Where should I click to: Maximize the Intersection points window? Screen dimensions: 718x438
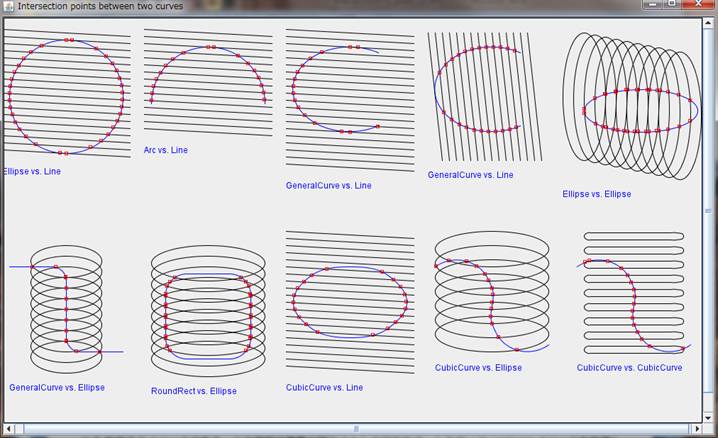672,4
